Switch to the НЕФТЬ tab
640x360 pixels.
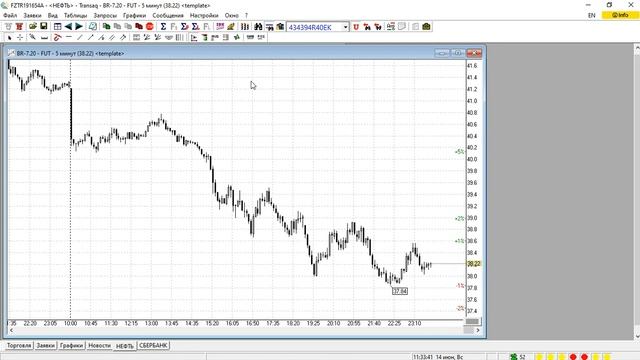tap(124, 346)
